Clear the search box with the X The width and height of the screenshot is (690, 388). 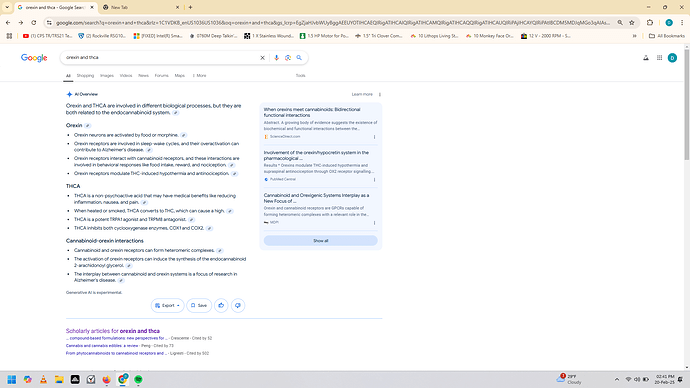tap(262, 58)
